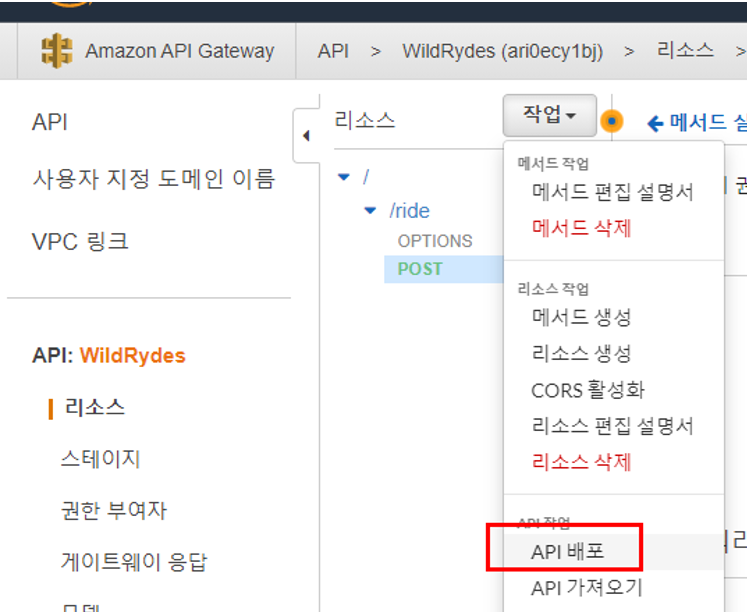The height and width of the screenshot is (612, 747).
Task: Click the 리소스 panel heading text
Action: 365,120
